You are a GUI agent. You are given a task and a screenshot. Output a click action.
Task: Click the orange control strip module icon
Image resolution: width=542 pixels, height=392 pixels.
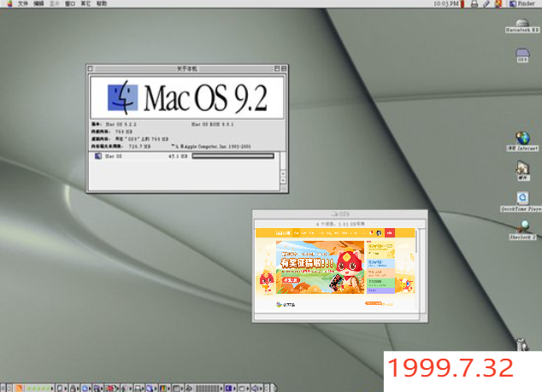(19, 389)
